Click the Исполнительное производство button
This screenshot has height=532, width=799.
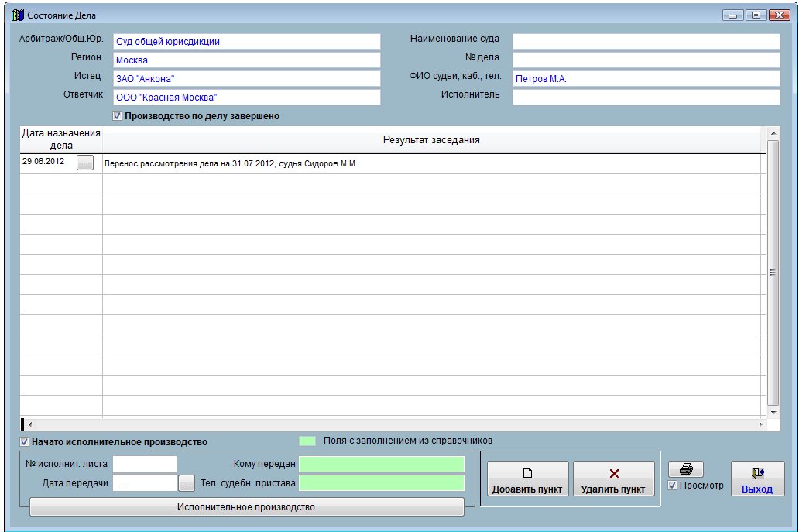click(246, 507)
